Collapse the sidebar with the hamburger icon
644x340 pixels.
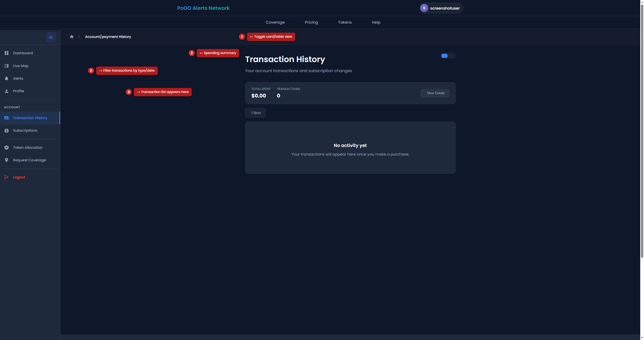pos(51,37)
